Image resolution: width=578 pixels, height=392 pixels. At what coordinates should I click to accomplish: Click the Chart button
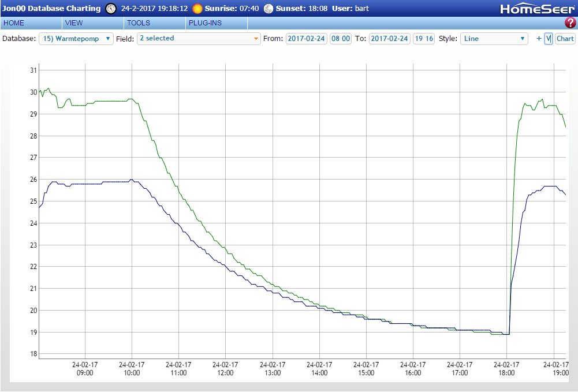pos(565,39)
